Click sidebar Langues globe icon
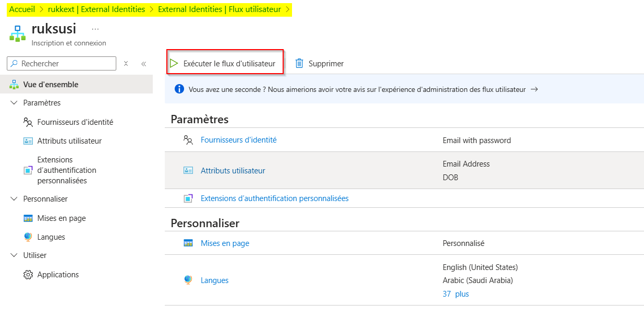The width and height of the screenshot is (644, 329). 28,237
